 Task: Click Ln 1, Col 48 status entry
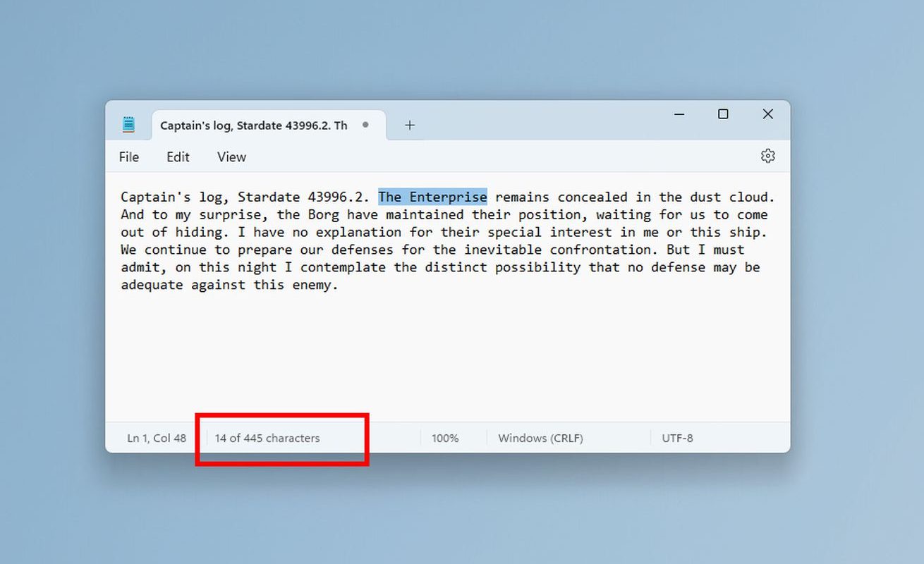157,438
